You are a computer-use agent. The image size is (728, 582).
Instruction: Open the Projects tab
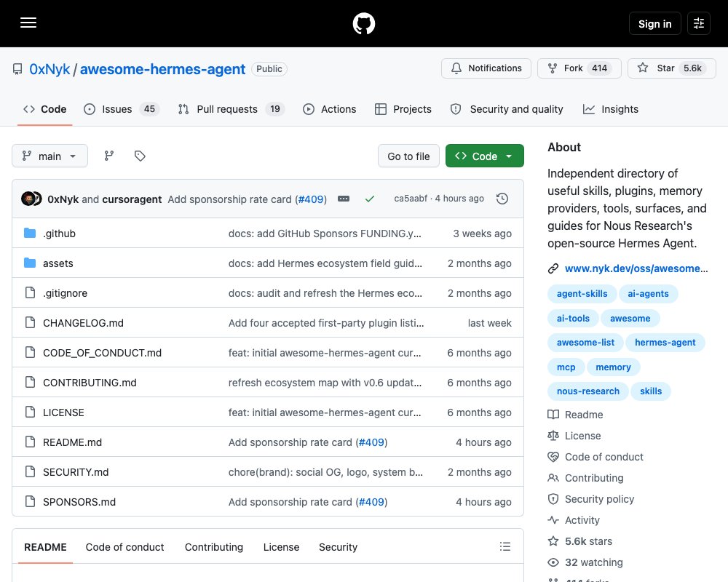(x=403, y=109)
